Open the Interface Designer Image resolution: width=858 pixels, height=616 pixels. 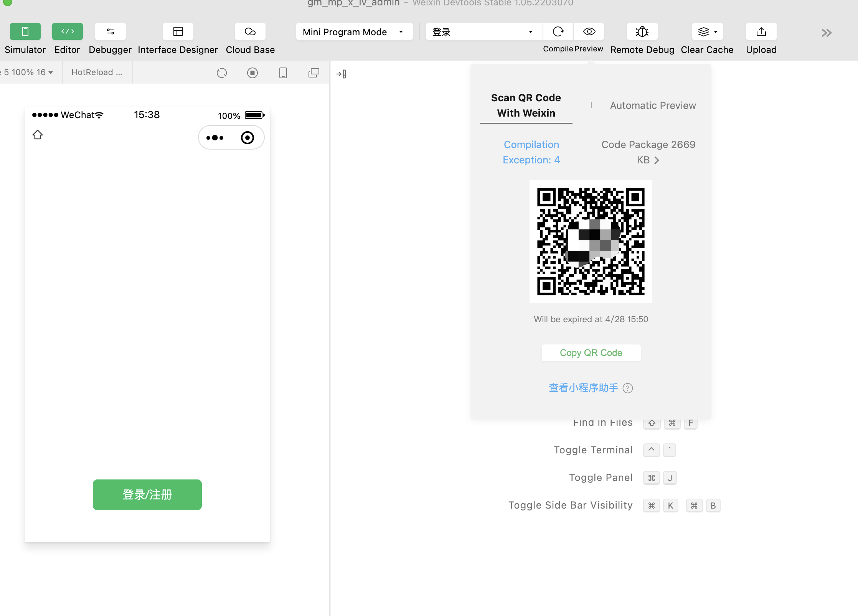tap(178, 31)
